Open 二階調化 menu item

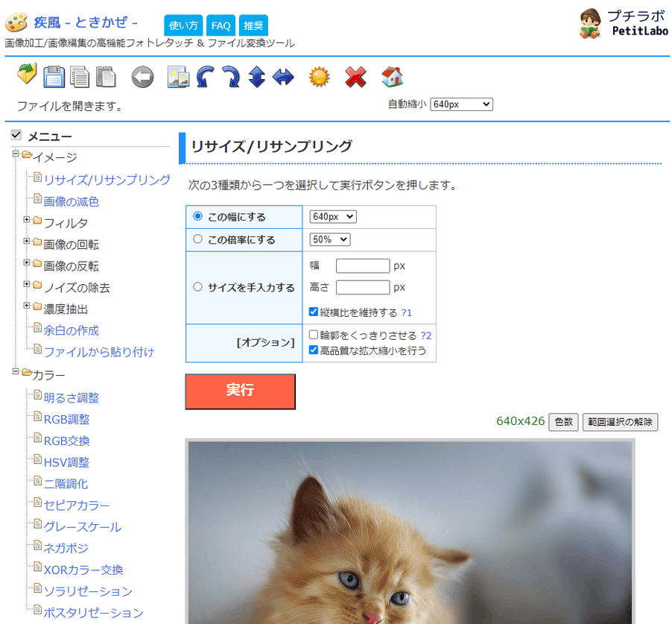pos(66,484)
